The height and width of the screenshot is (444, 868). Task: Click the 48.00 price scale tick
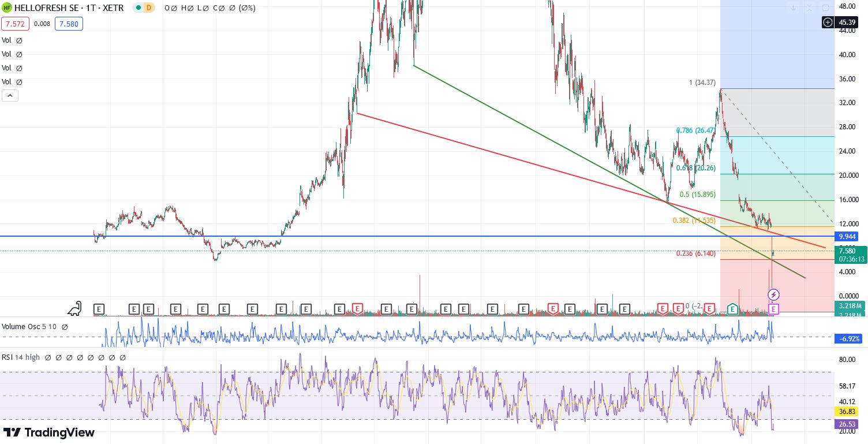click(x=847, y=7)
